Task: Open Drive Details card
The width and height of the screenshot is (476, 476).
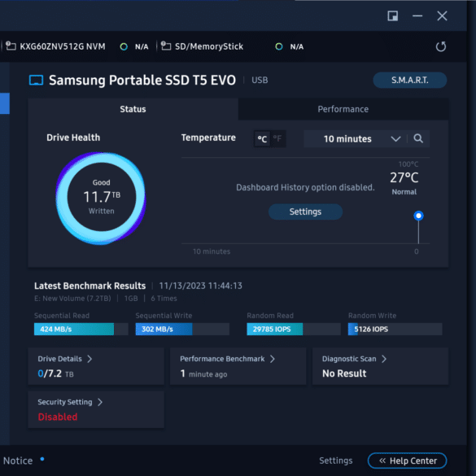Action: point(96,366)
